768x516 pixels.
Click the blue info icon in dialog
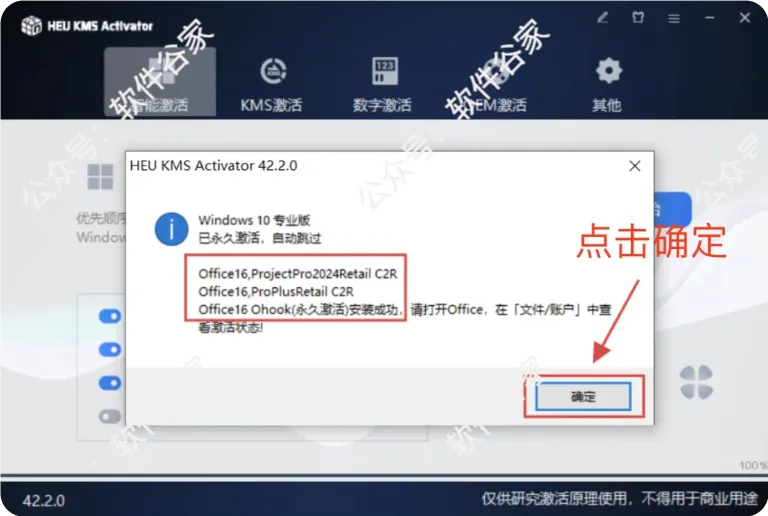[x=171, y=229]
